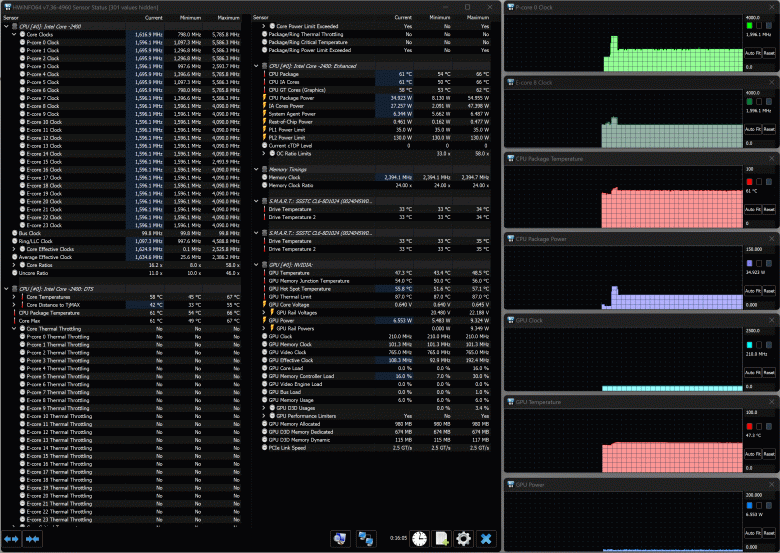Viewport: 780px width, 553px height.
Task: Click the E-core 8 Clock graph window icon
Action: coord(510,83)
